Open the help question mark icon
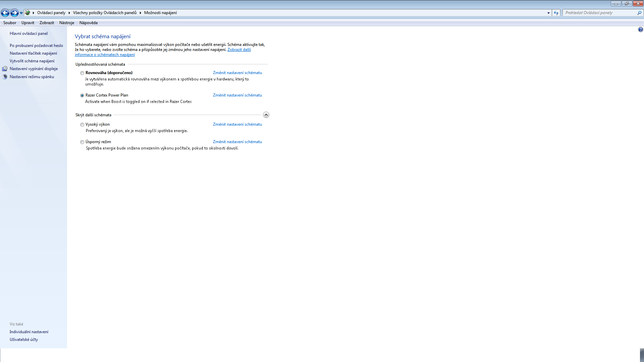The image size is (644, 362). click(x=640, y=29)
